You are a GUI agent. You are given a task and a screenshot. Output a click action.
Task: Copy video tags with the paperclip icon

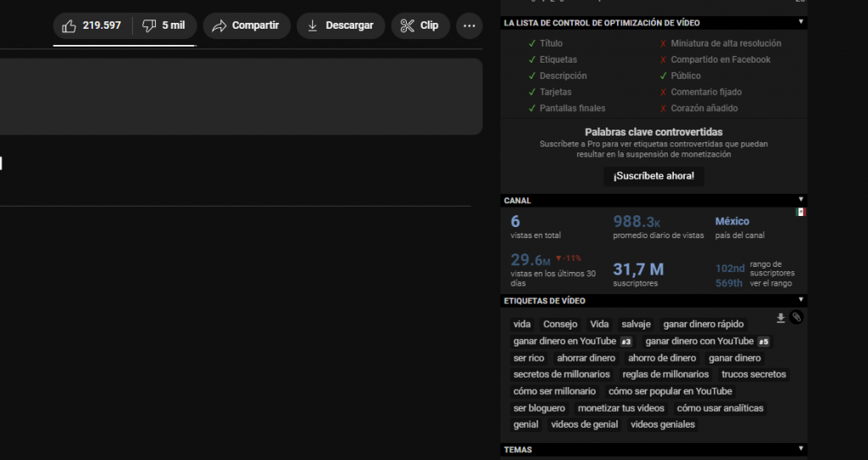(x=796, y=318)
